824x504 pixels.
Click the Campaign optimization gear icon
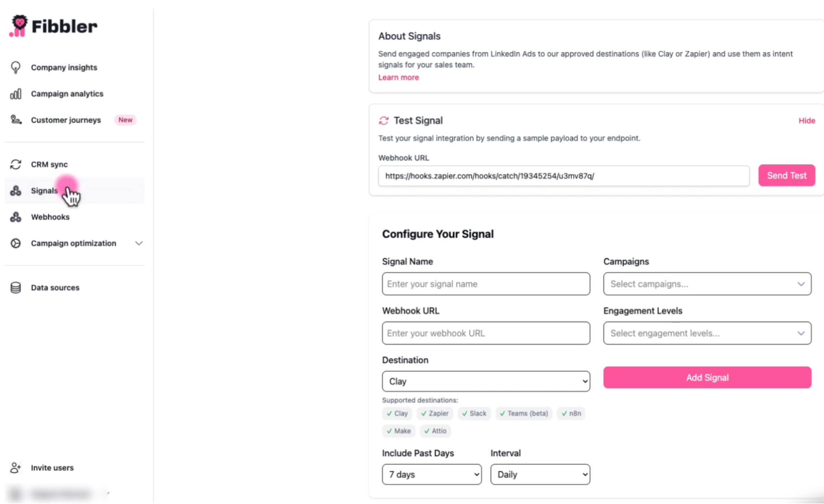coord(16,243)
